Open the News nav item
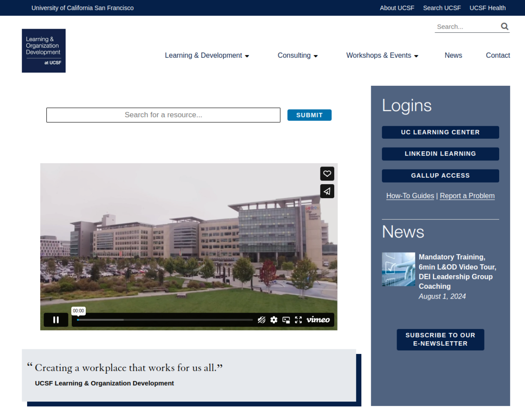The width and height of the screenshot is (525, 420). 453,55
